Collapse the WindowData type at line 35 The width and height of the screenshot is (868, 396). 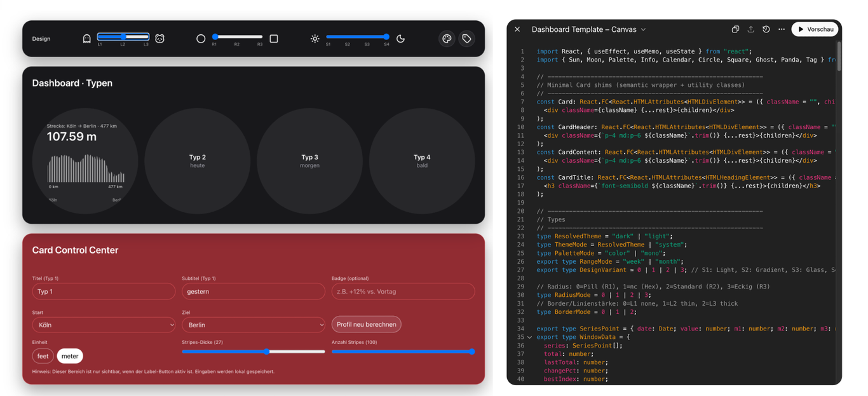529,338
